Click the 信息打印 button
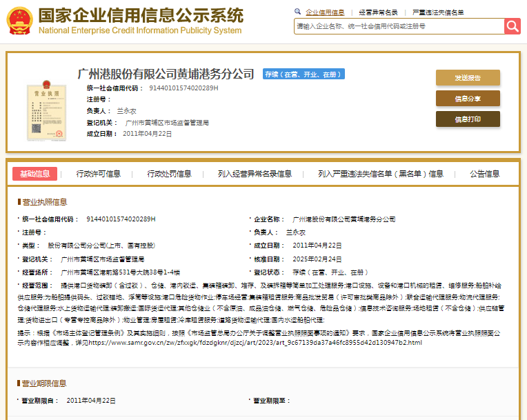 468,119
